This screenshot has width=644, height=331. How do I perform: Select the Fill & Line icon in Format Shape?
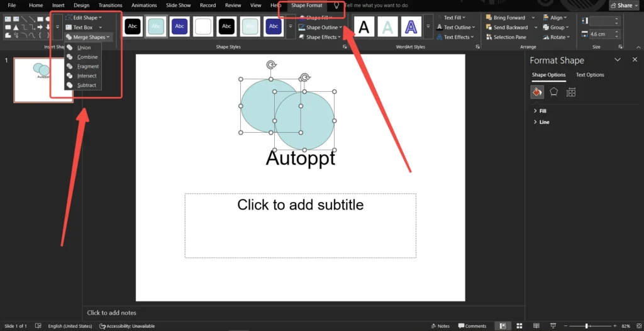537,92
